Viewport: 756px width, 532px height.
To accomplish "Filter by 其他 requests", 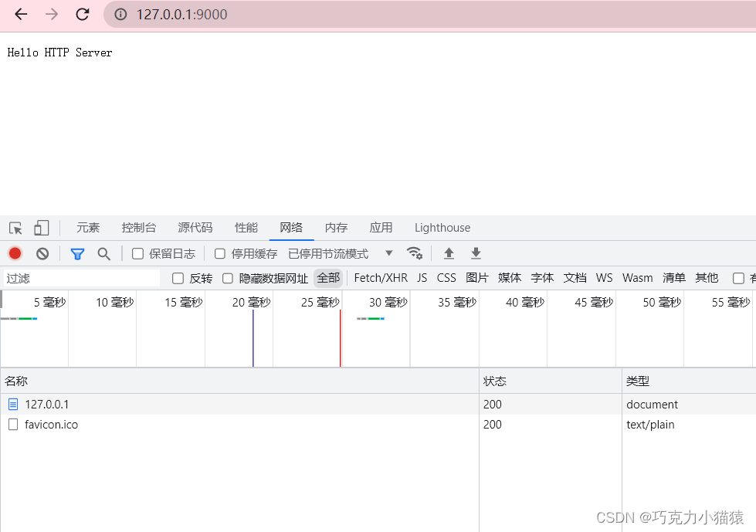I will click(x=707, y=278).
